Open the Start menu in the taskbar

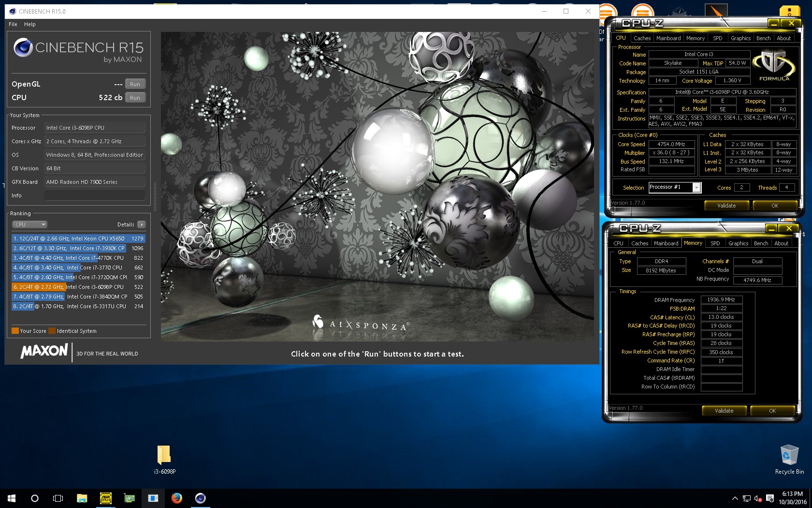click(12, 498)
